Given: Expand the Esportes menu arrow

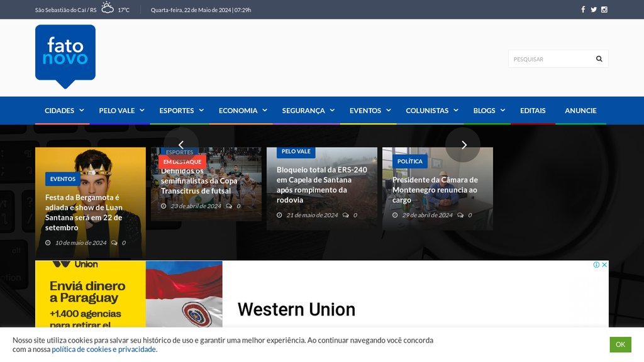Looking at the screenshot, I should [202, 110].
